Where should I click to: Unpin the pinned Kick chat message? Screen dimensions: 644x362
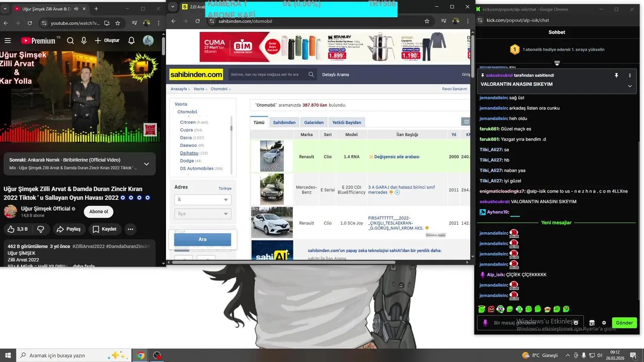pyautogui.click(x=616, y=75)
